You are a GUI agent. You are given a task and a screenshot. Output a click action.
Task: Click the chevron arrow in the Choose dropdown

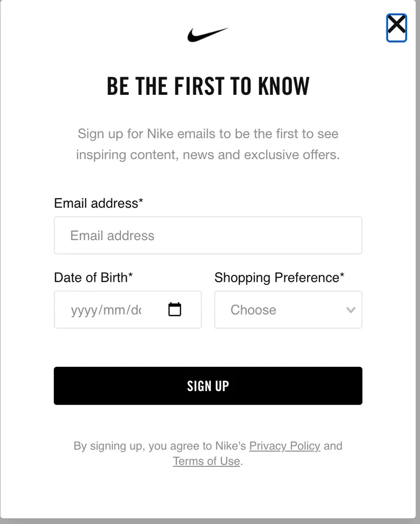click(351, 310)
